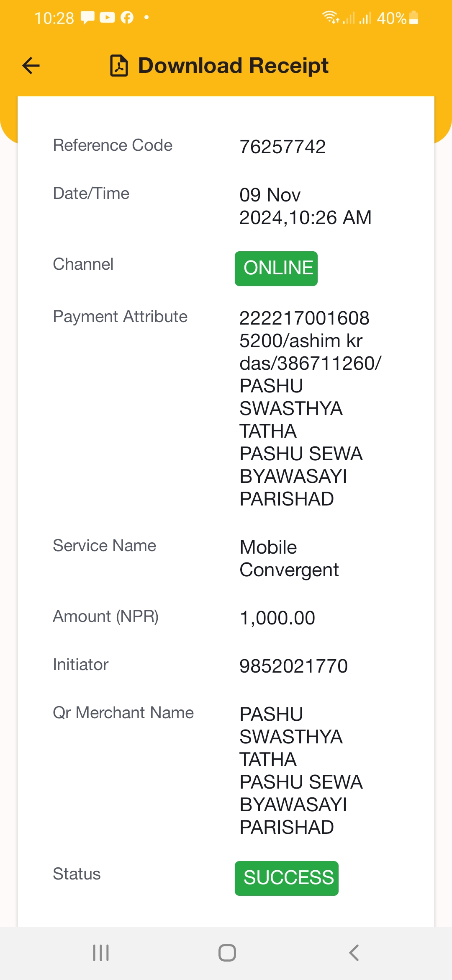Tap the date 09 Nov 2024 value
Image resolution: width=452 pixels, height=980 pixels.
(306, 206)
